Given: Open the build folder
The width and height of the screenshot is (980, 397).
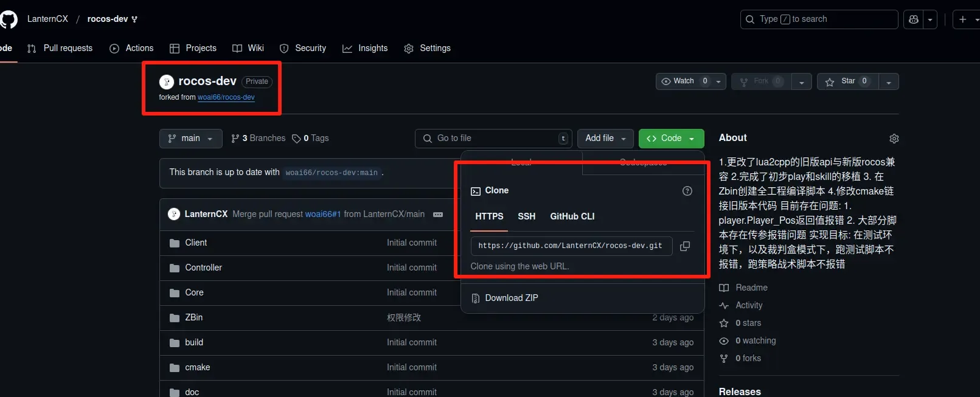Looking at the screenshot, I should [x=194, y=342].
